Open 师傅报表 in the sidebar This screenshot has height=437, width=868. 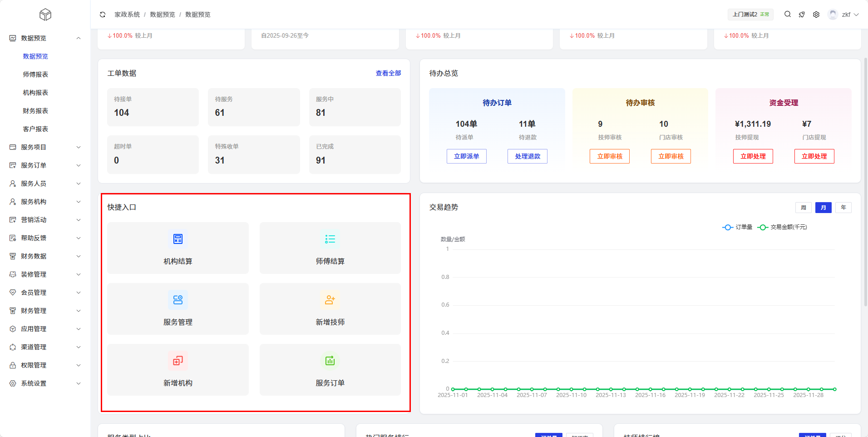(35, 74)
